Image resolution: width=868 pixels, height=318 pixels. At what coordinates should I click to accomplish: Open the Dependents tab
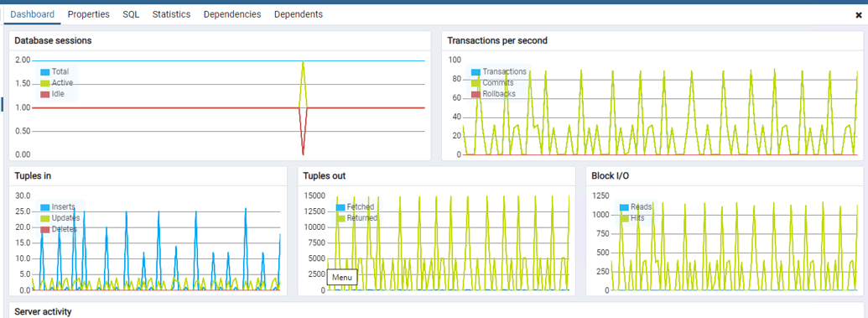299,14
